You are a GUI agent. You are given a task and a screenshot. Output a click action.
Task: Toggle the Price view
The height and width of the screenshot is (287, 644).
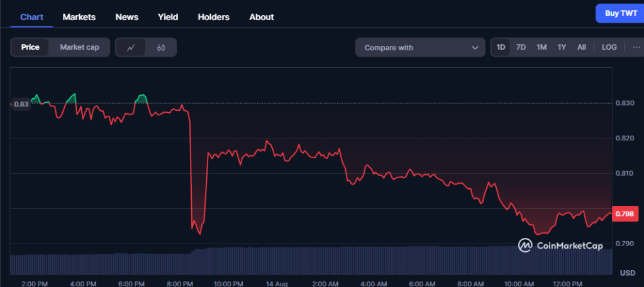tap(30, 47)
